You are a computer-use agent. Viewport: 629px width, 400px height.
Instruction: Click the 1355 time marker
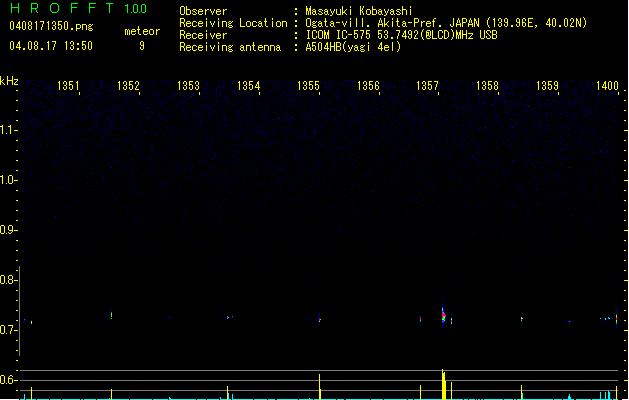click(x=308, y=85)
